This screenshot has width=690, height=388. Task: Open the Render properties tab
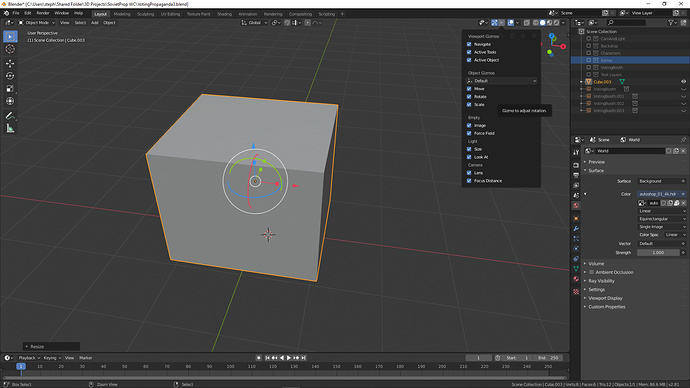coord(576,165)
